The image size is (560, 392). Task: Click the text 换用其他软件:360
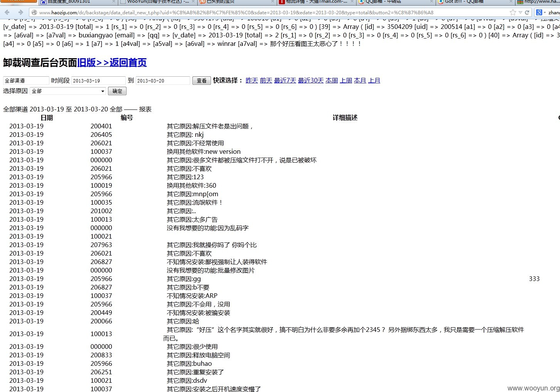(191, 185)
